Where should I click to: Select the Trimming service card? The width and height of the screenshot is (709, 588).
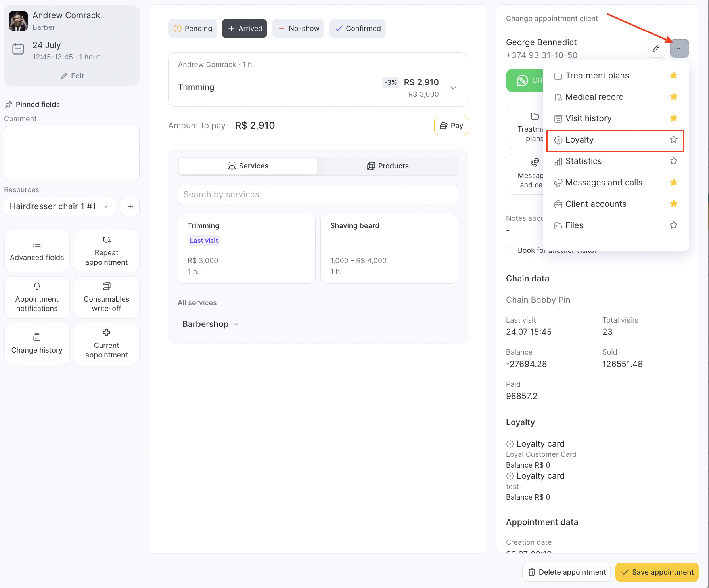click(x=247, y=249)
